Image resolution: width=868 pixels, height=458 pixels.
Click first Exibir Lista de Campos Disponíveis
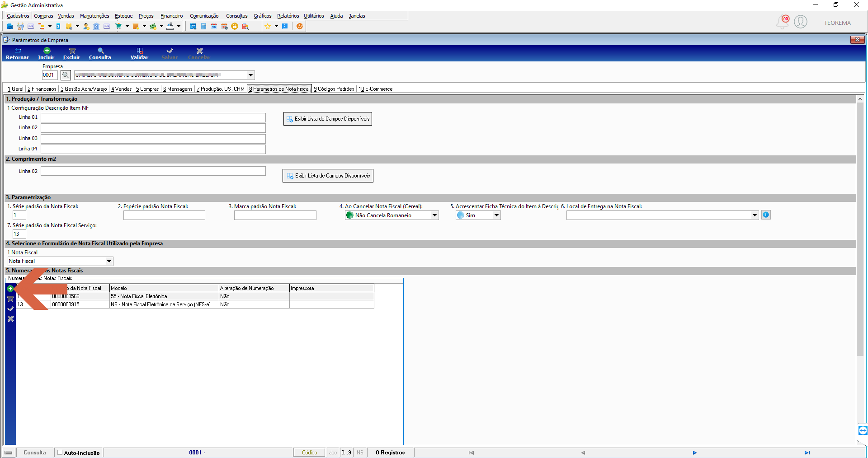(x=328, y=119)
